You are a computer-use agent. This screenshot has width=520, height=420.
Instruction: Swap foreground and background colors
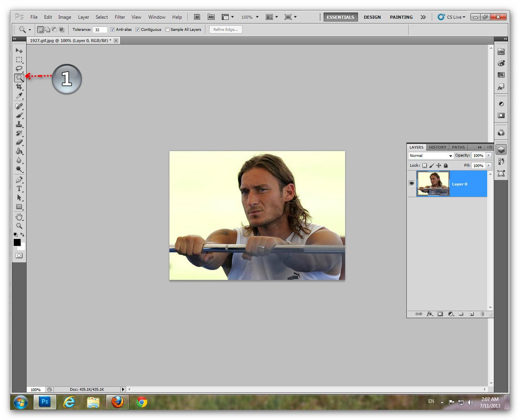tap(22, 235)
